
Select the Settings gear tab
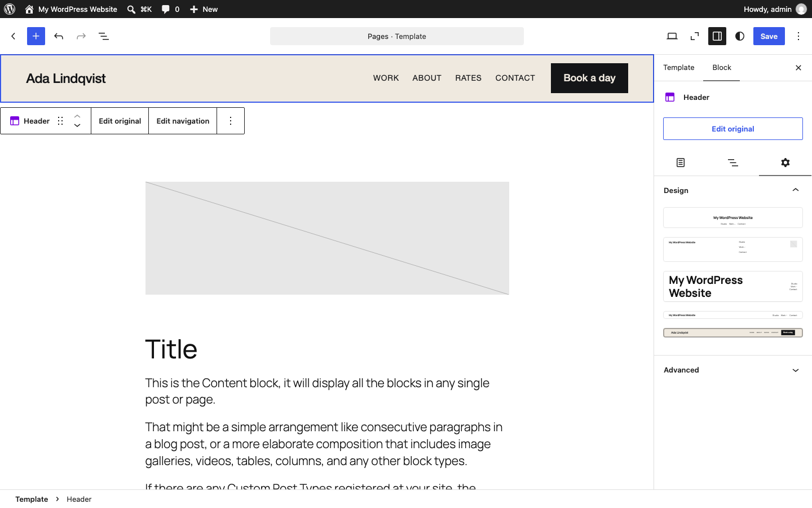pyautogui.click(x=785, y=163)
